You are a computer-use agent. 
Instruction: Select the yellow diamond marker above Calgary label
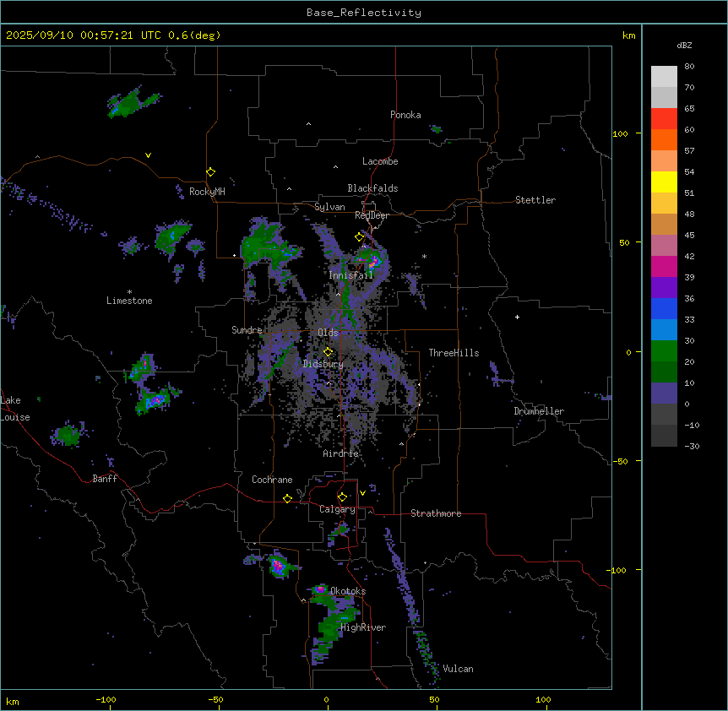342,497
